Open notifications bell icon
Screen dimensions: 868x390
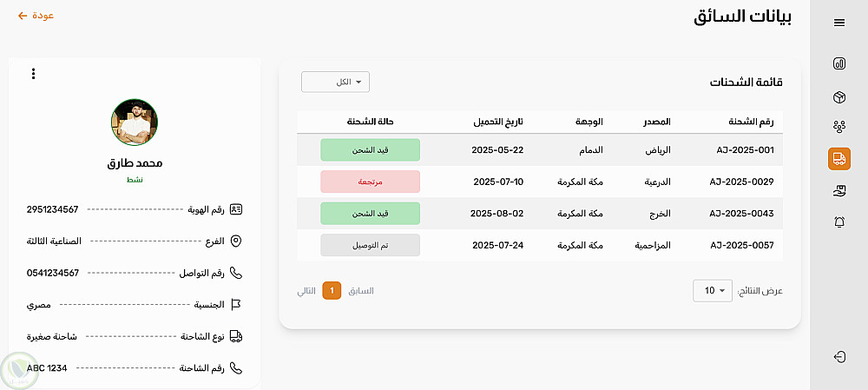838,222
